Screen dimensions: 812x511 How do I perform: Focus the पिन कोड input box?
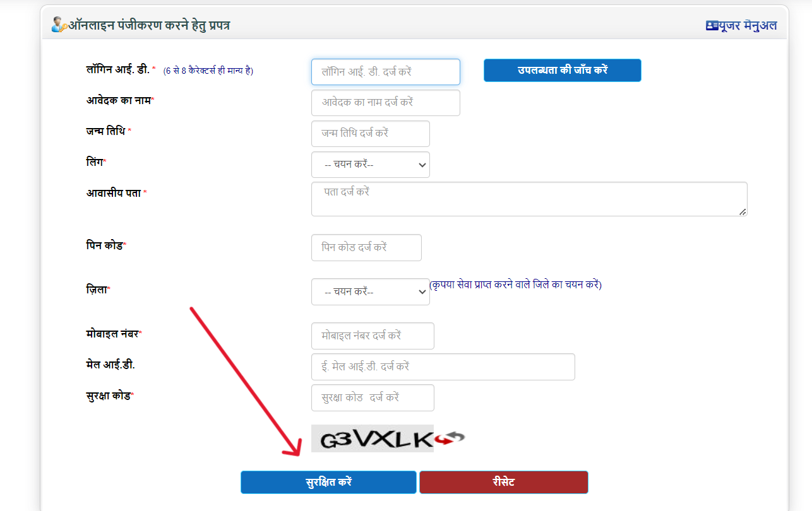click(x=366, y=248)
